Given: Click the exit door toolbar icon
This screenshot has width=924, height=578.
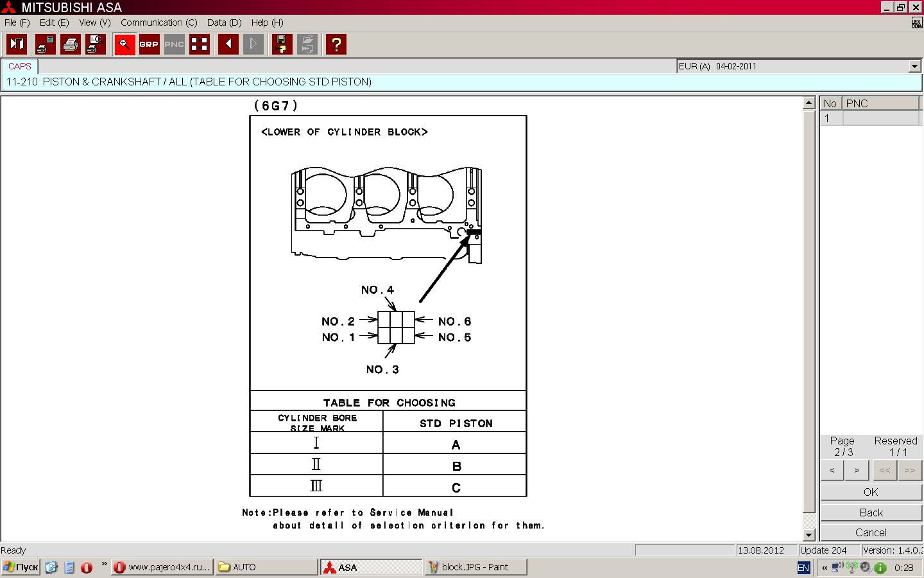Looking at the screenshot, I should point(17,44).
